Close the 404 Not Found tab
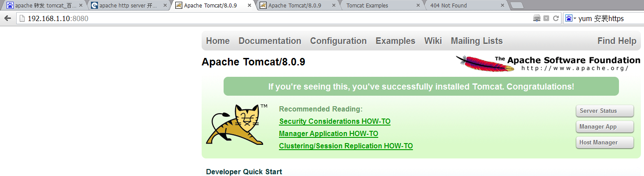This screenshot has height=176, width=644. 502,6
